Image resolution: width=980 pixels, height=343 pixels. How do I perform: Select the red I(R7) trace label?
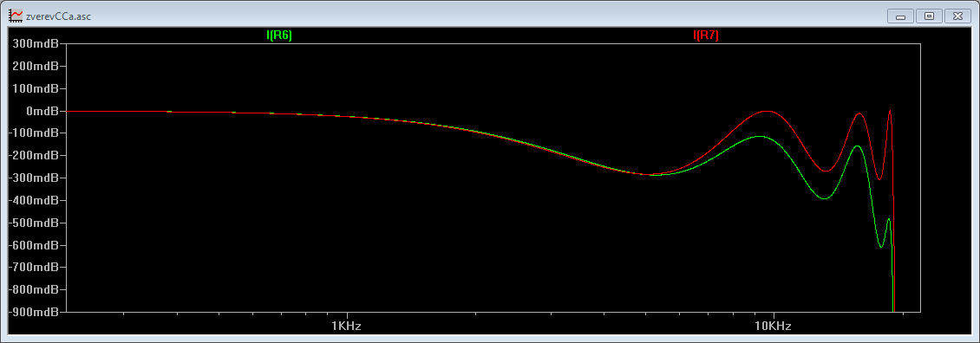pyautogui.click(x=706, y=36)
